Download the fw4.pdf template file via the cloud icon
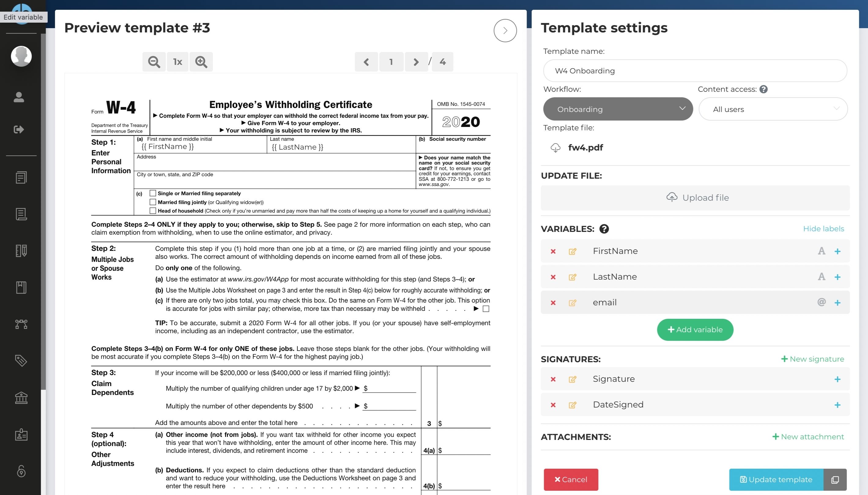This screenshot has height=495, width=868. click(555, 147)
